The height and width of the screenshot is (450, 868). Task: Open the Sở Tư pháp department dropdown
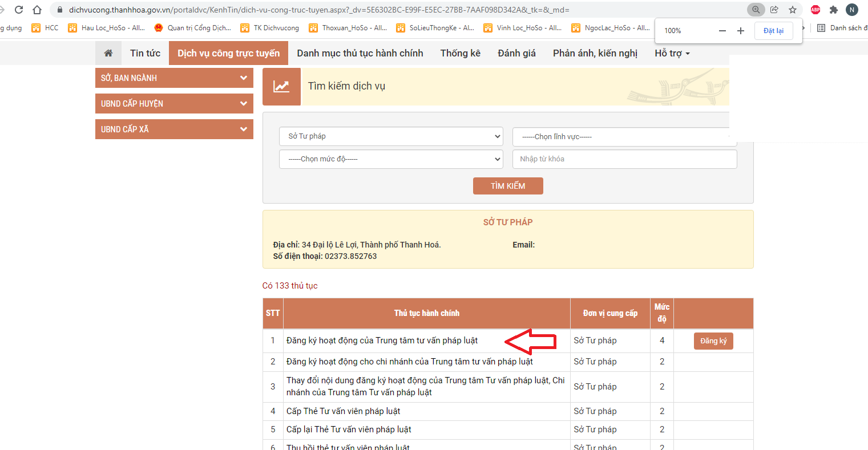tap(391, 136)
